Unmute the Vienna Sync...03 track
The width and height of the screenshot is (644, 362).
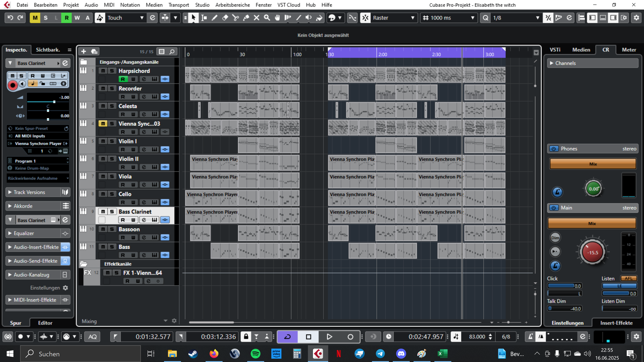point(103,124)
